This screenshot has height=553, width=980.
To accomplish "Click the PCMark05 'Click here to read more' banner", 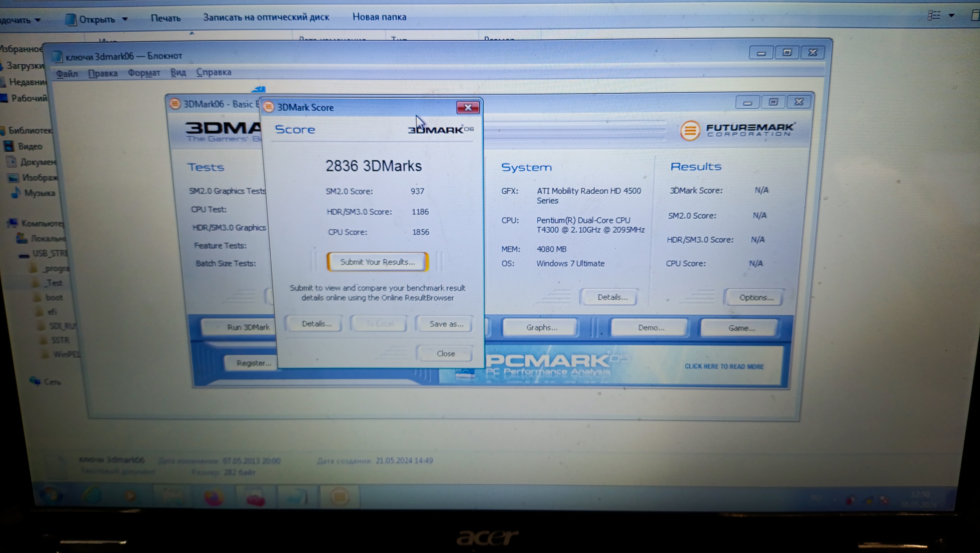I will (x=724, y=366).
